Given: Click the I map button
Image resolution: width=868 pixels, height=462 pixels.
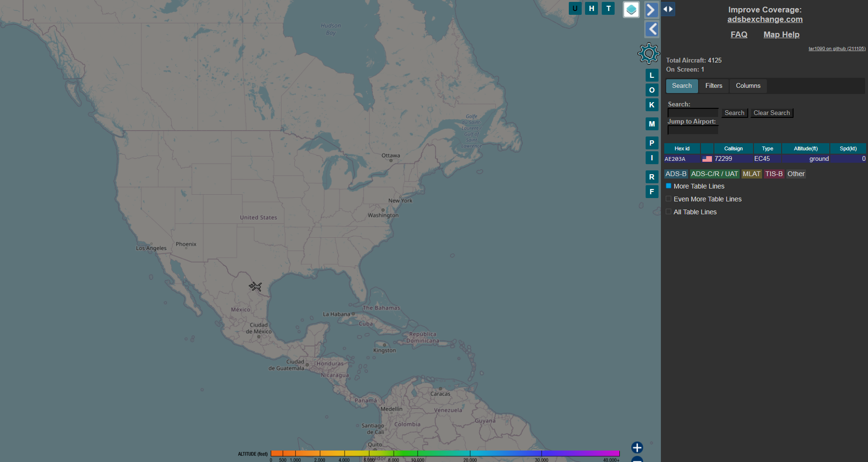Looking at the screenshot, I should pyautogui.click(x=652, y=158).
